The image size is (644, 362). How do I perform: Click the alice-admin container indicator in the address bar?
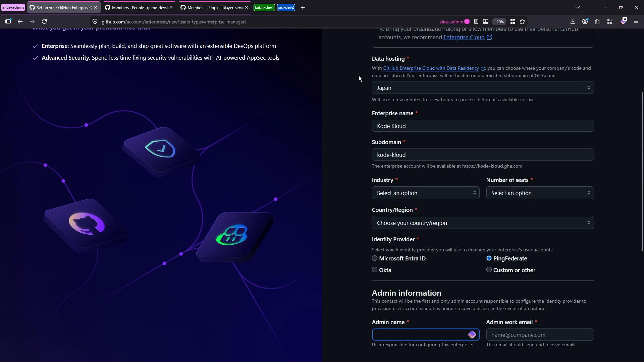pyautogui.click(x=454, y=22)
